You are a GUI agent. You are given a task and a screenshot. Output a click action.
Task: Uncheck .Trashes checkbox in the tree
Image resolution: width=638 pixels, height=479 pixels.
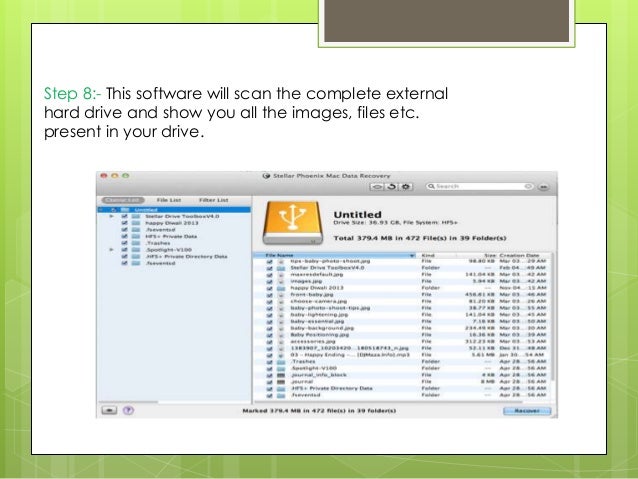(x=125, y=243)
